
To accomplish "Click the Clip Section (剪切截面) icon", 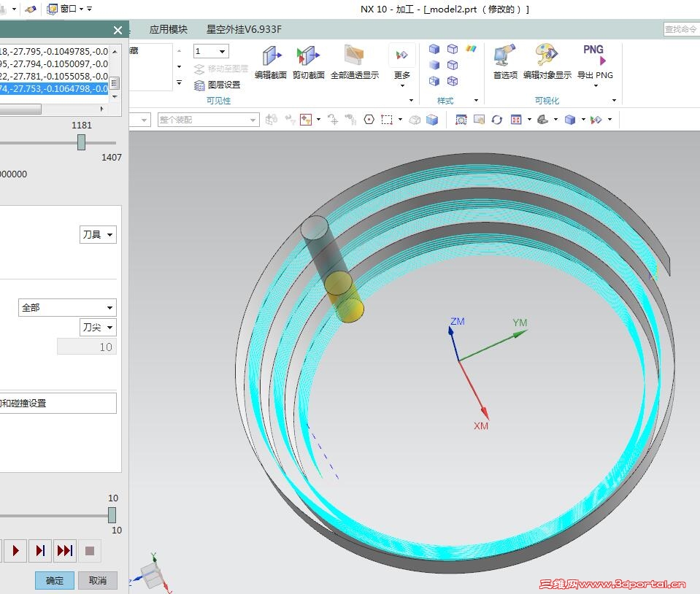I will click(309, 61).
